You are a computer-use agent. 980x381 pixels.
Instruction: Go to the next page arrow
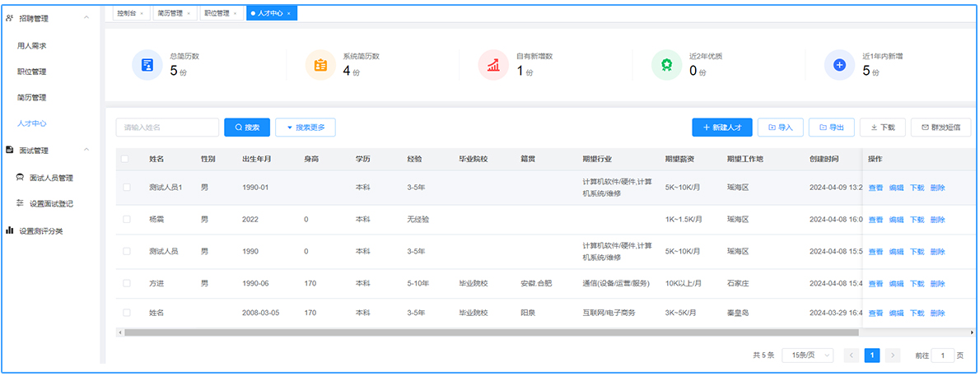click(x=893, y=355)
